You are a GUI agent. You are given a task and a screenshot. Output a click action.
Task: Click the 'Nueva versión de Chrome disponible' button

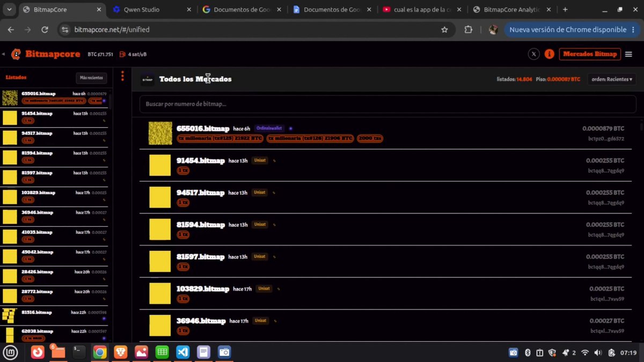pos(568,30)
